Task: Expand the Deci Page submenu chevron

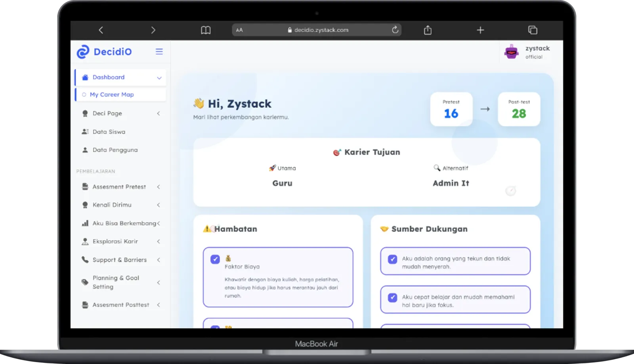Action: pos(158,113)
